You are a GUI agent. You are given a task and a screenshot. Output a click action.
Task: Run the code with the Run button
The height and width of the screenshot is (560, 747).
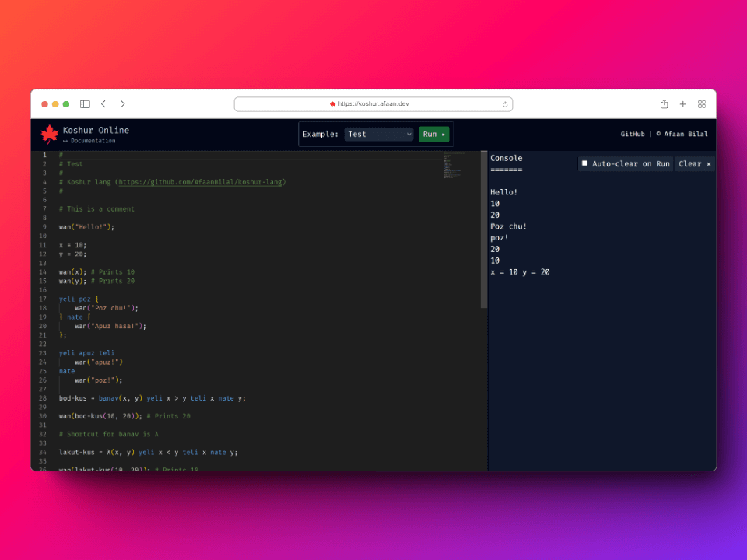pyautogui.click(x=433, y=135)
